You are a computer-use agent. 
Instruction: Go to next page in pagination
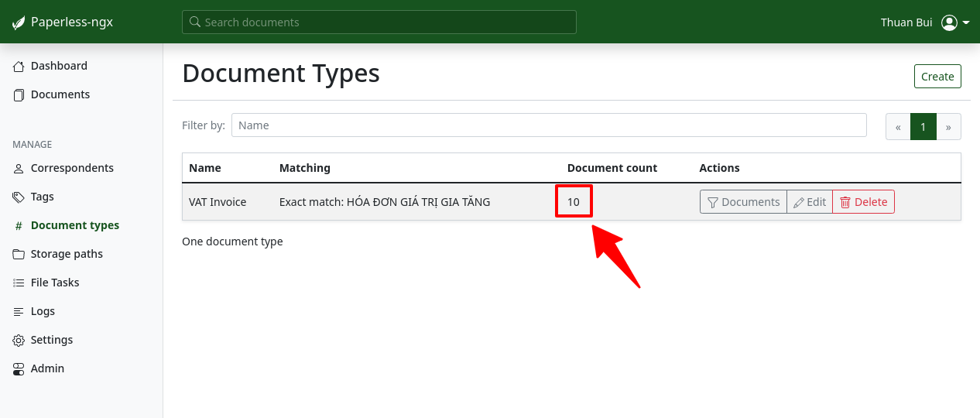pos(948,127)
